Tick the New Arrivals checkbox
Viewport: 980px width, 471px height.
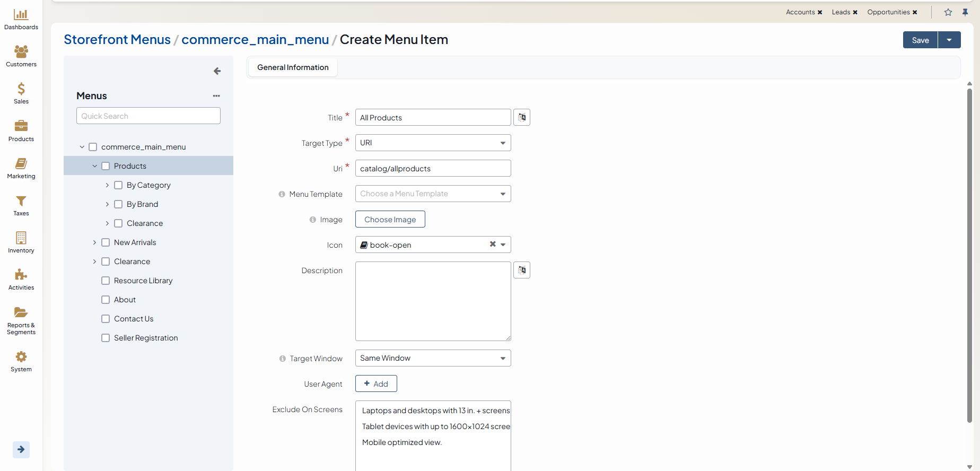tap(106, 242)
